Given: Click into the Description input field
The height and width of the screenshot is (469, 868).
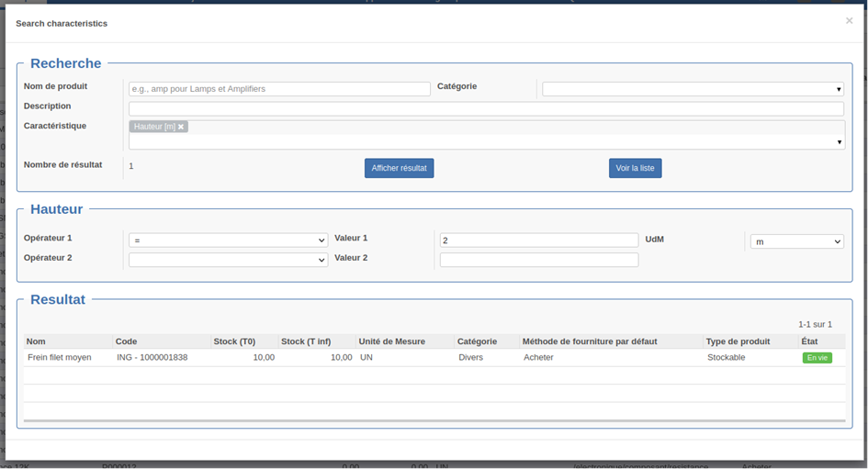Looking at the screenshot, I should point(486,108).
